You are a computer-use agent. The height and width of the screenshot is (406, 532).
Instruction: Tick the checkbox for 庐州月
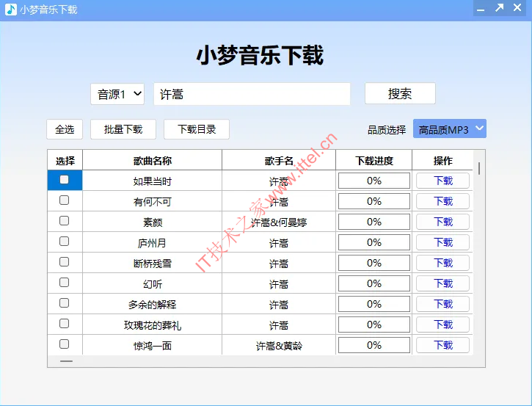click(64, 242)
